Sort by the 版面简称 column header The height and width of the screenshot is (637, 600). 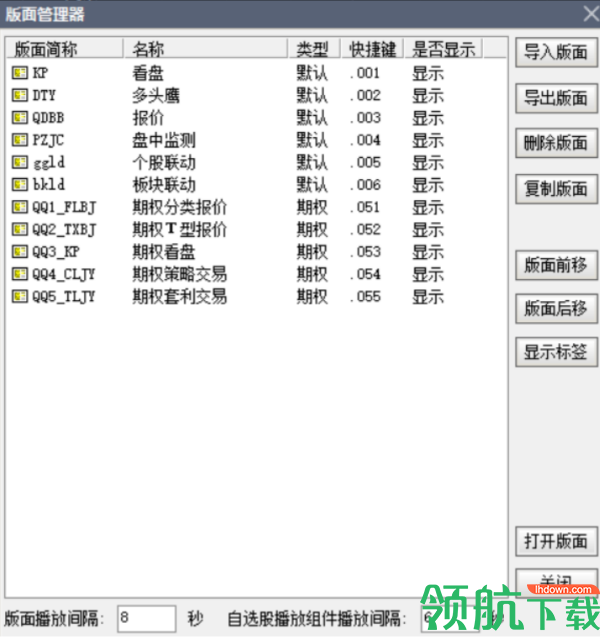[65, 49]
